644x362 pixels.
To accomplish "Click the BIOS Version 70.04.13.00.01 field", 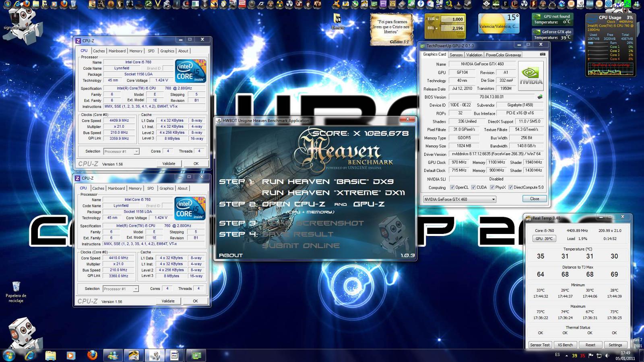I will pyautogui.click(x=492, y=97).
